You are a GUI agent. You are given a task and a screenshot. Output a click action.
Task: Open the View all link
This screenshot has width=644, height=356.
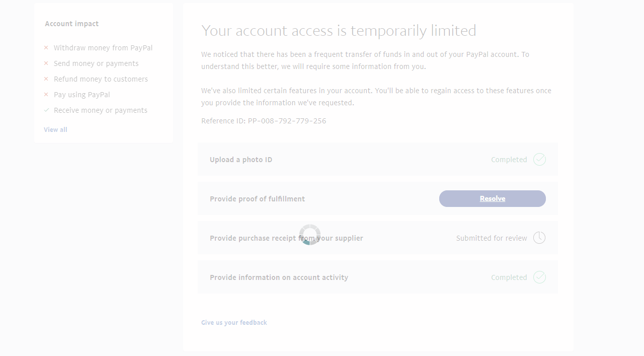tap(55, 129)
